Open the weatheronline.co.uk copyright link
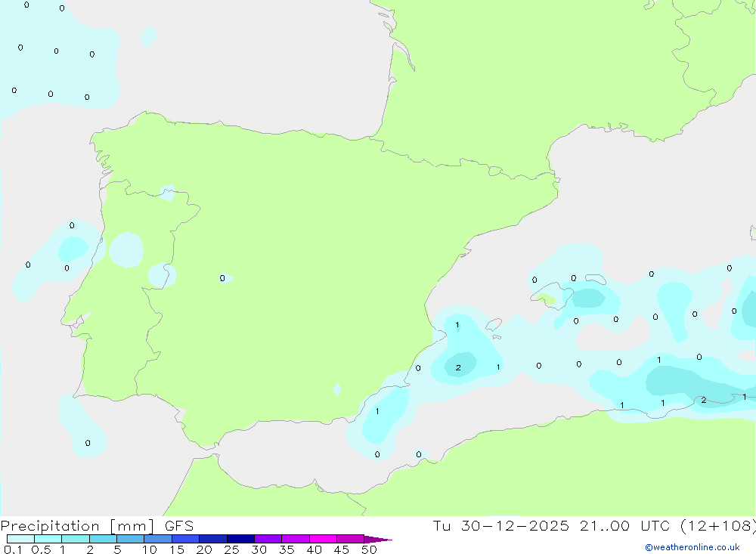This screenshot has width=756, height=554. tap(692, 547)
